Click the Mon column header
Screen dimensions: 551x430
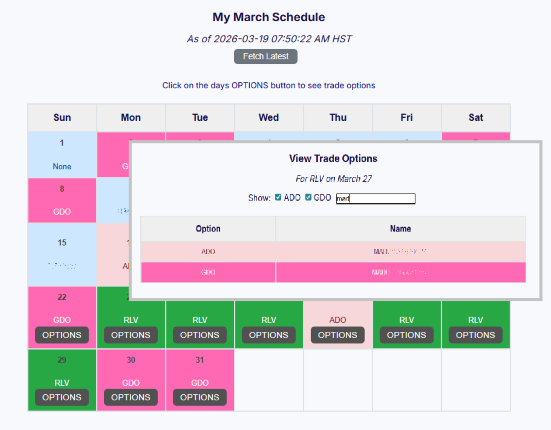[131, 118]
